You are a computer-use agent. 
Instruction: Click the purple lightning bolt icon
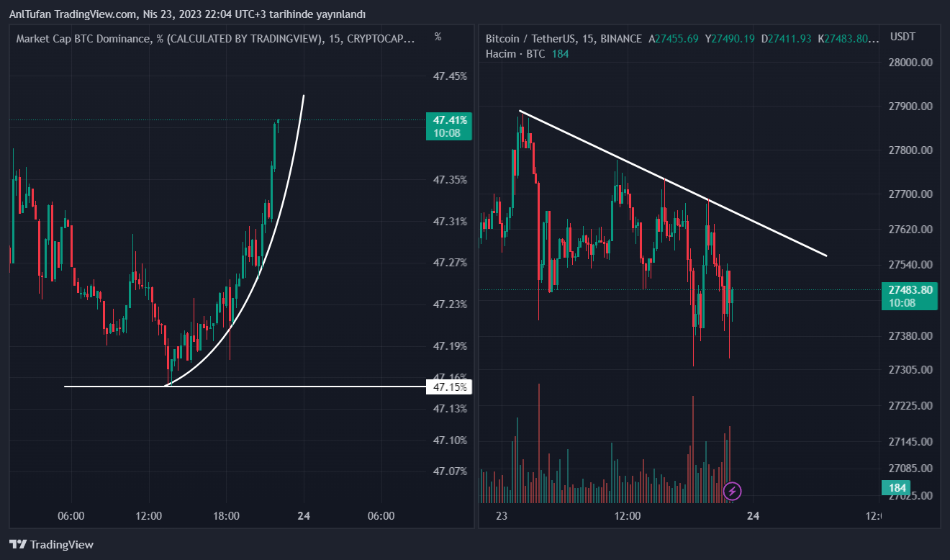[732, 492]
